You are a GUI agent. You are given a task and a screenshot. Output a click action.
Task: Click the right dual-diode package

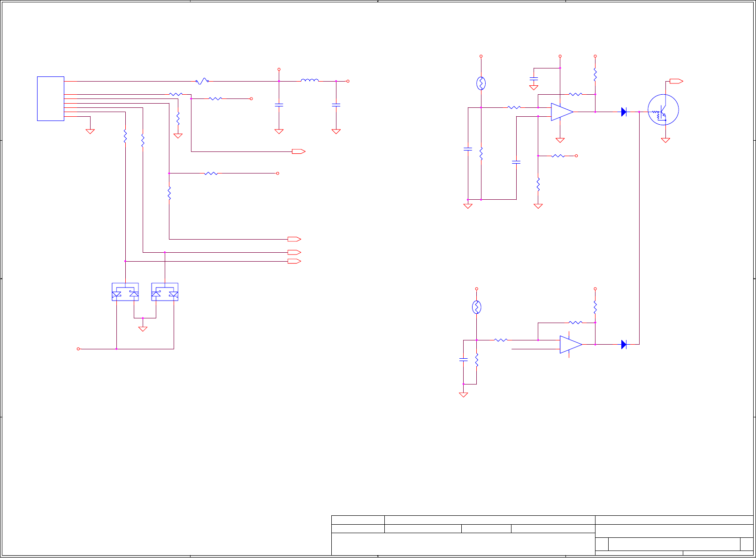pos(165,292)
